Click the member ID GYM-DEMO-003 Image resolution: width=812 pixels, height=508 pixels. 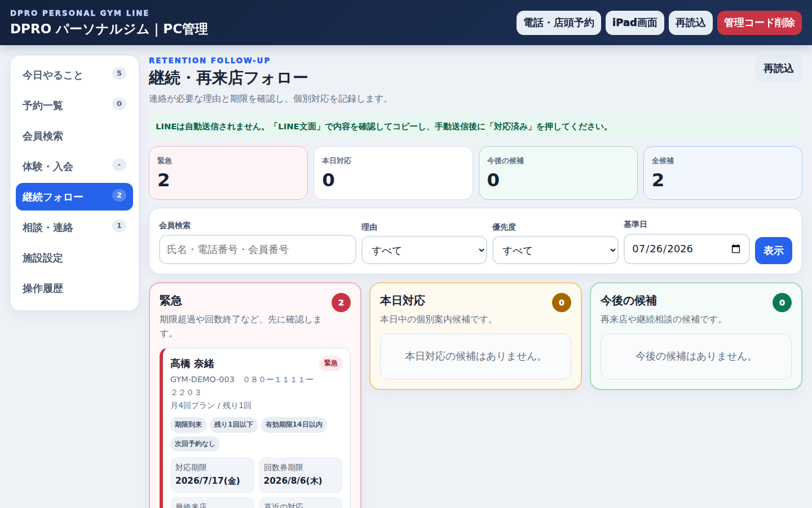[x=202, y=379]
